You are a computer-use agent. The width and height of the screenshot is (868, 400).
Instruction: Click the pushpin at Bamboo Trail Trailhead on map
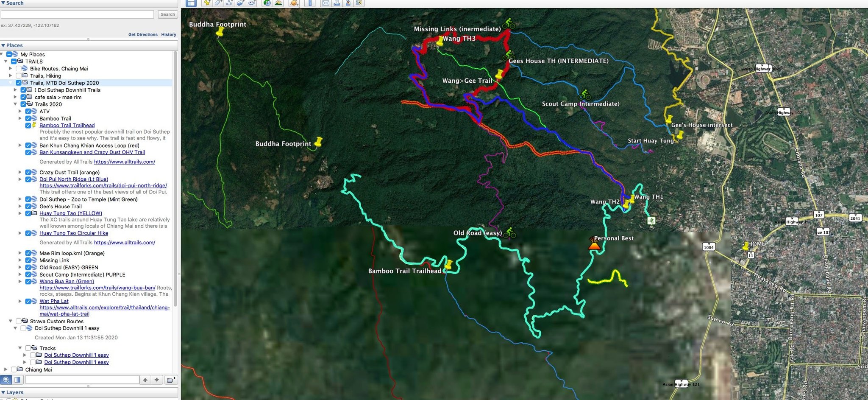[x=448, y=266]
